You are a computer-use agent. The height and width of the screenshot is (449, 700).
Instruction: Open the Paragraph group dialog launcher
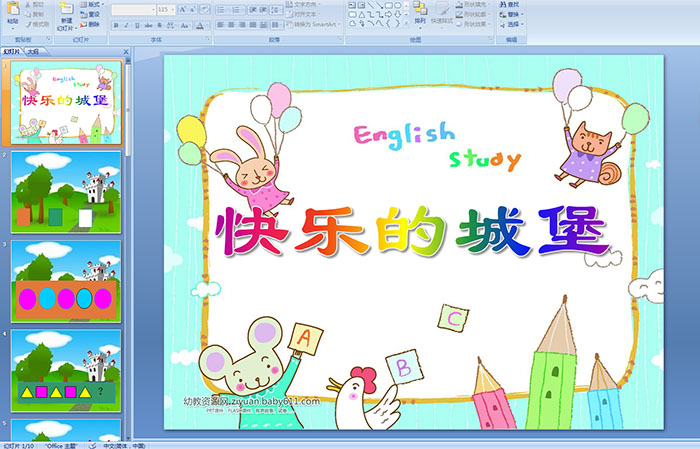click(340, 39)
